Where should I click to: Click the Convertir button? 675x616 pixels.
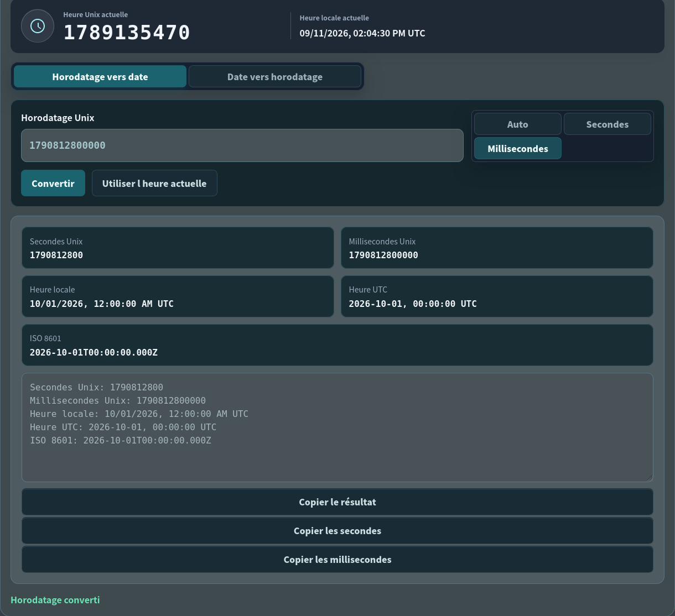click(x=53, y=183)
